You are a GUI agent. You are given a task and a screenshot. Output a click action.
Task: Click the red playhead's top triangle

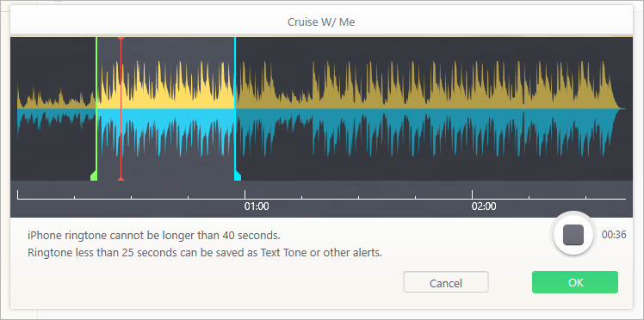[x=121, y=39]
